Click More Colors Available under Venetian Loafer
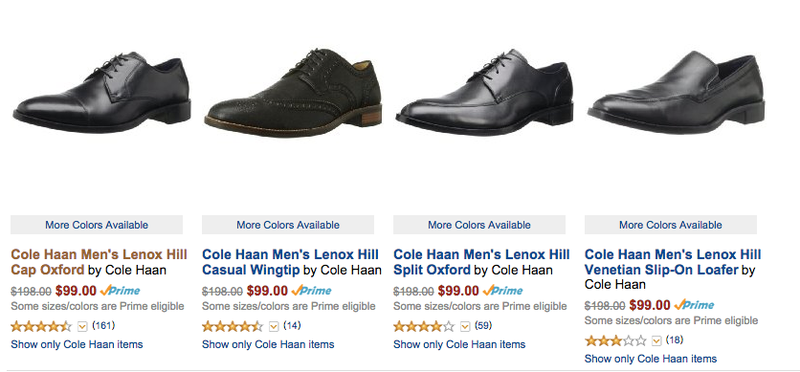Viewport: 800px width, 372px height. tap(670, 225)
